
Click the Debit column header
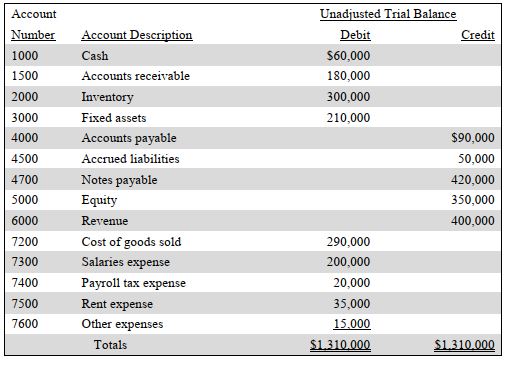tap(355, 35)
